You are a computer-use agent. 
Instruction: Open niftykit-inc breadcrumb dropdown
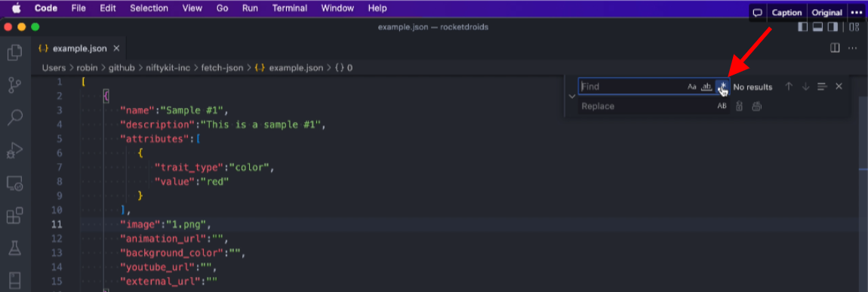coord(168,68)
